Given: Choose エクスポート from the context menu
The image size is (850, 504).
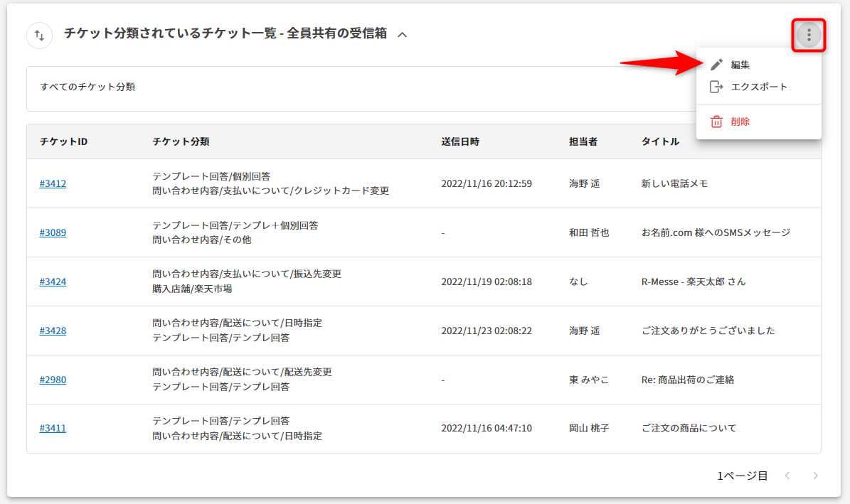Looking at the screenshot, I should [759, 87].
